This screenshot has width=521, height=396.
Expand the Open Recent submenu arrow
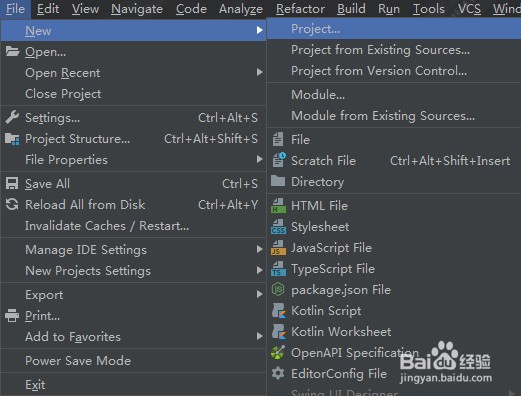point(259,72)
